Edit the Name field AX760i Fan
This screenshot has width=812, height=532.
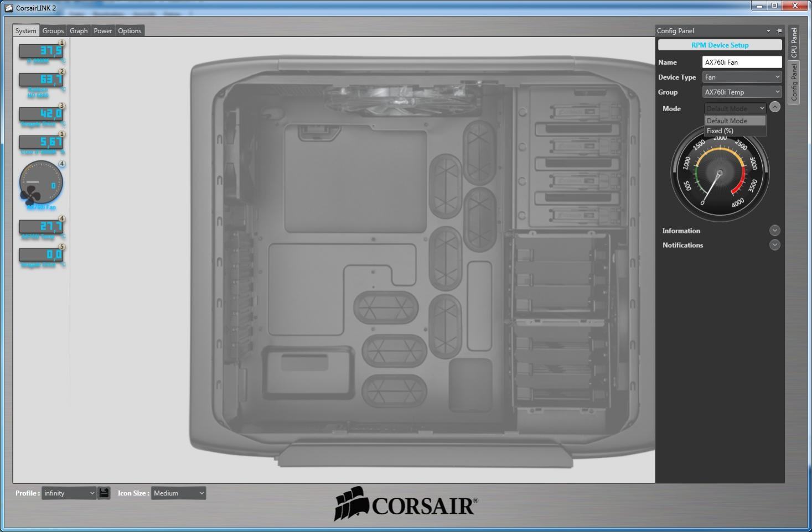pos(742,62)
